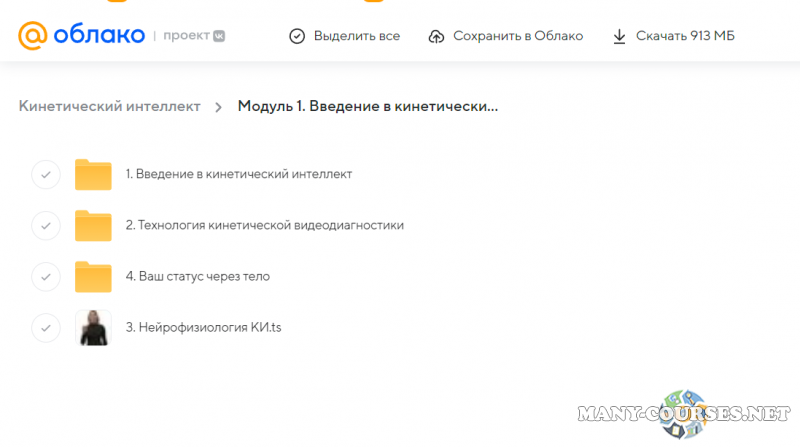Click the breadcrumb chevron arrow separator

click(218, 107)
